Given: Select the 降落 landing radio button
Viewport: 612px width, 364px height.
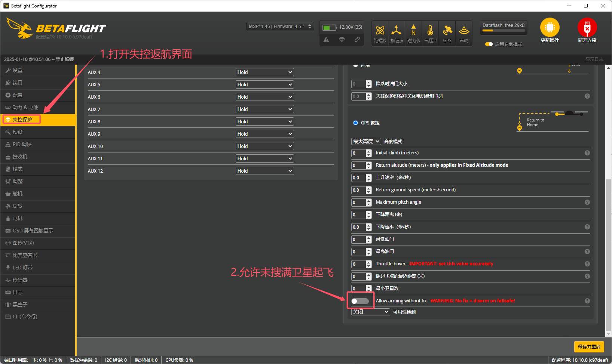Looking at the screenshot, I should click(x=355, y=65).
